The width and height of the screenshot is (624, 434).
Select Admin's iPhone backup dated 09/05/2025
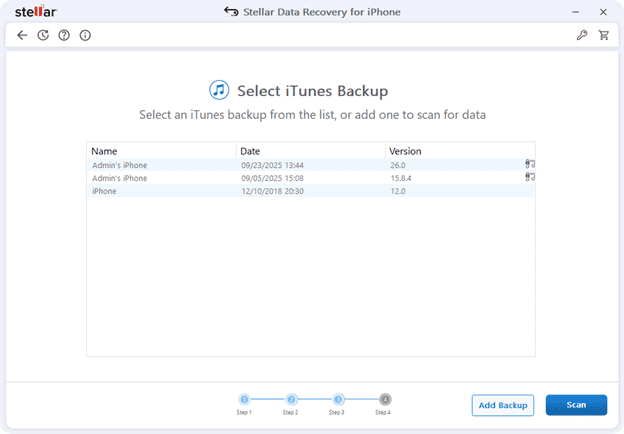pos(311,178)
